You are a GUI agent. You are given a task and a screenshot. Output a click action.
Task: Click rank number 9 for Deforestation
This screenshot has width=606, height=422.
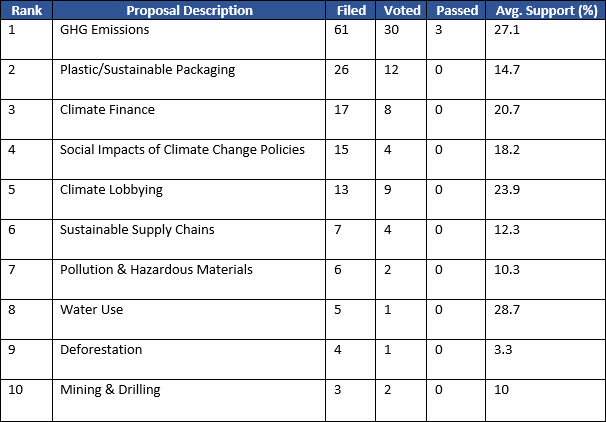click(x=12, y=350)
